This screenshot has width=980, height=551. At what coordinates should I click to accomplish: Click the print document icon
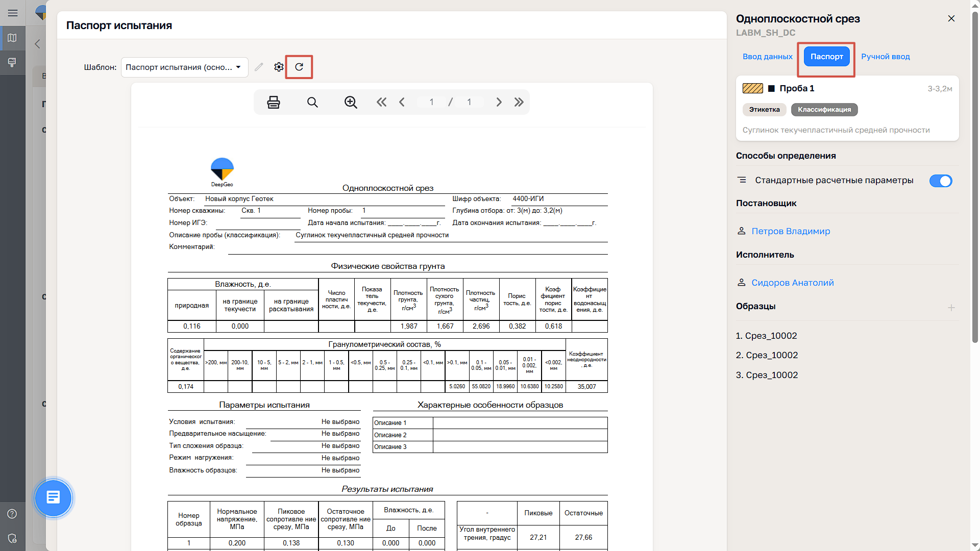(x=274, y=102)
